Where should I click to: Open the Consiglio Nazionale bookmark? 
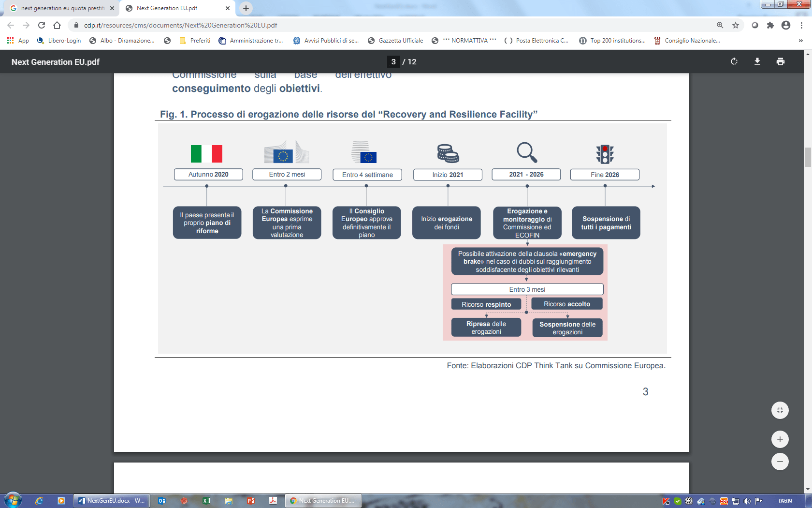687,41
